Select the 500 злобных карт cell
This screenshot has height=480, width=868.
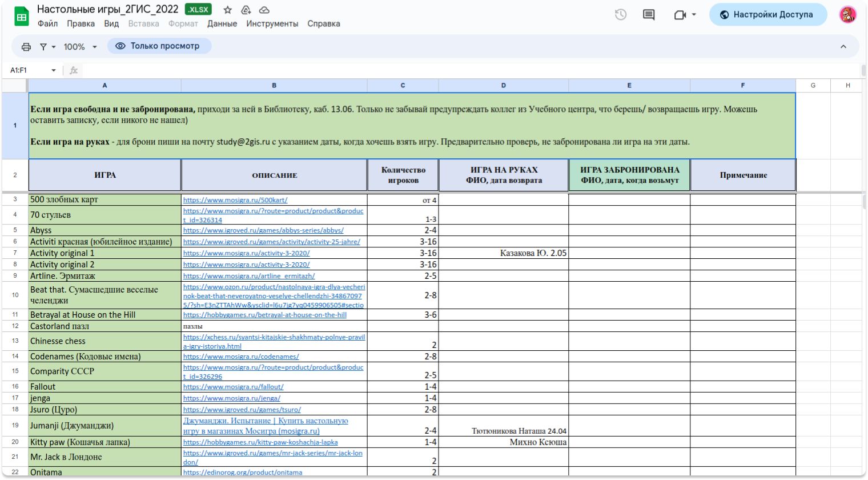105,200
